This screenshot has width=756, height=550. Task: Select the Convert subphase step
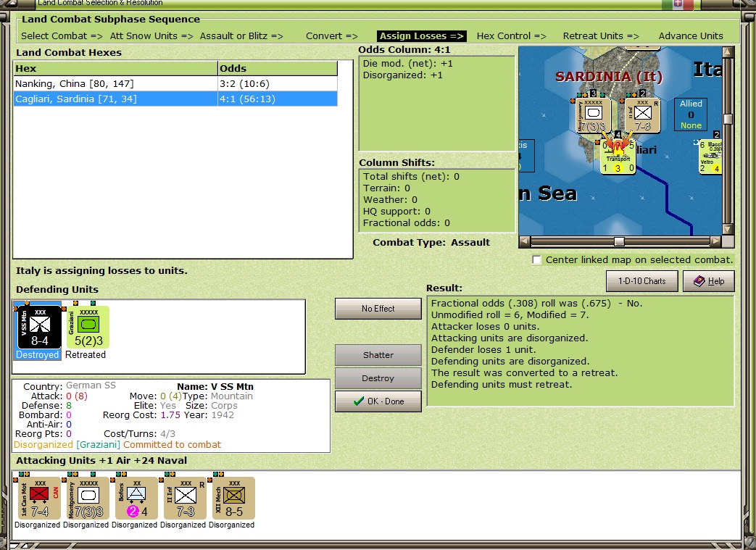click(x=332, y=36)
